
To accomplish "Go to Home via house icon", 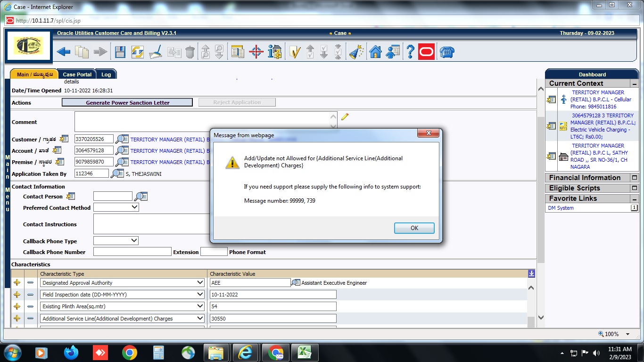I will 375,52.
